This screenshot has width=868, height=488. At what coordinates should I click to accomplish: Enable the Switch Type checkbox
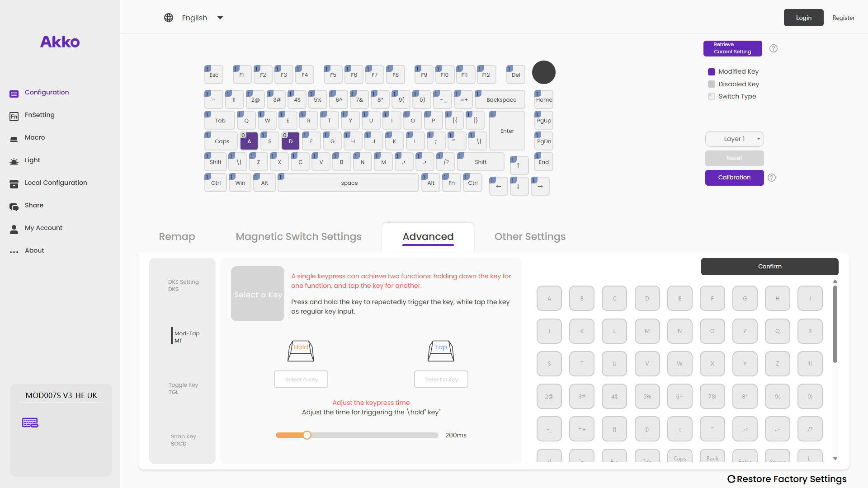[x=712, y=96]
